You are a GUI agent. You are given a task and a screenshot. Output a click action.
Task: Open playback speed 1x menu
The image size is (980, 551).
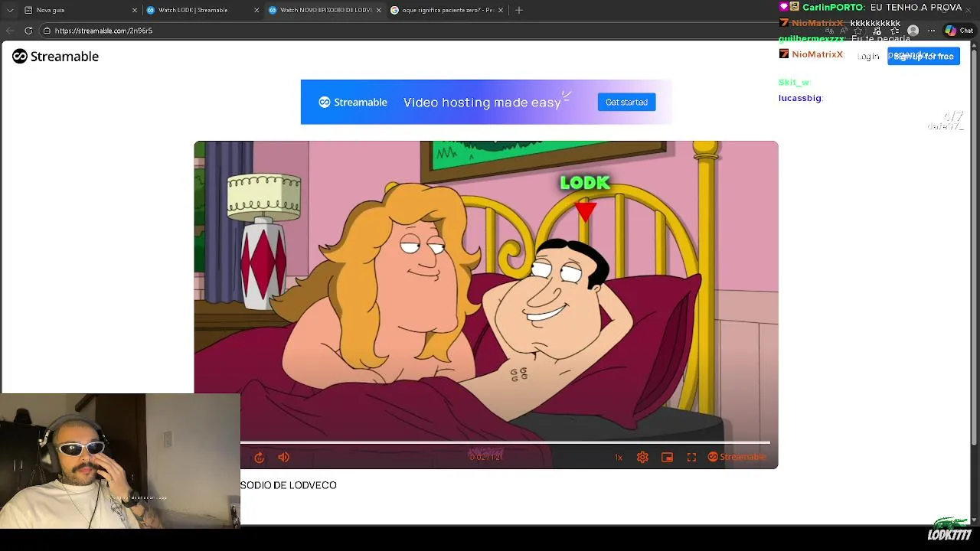point(619,458)
